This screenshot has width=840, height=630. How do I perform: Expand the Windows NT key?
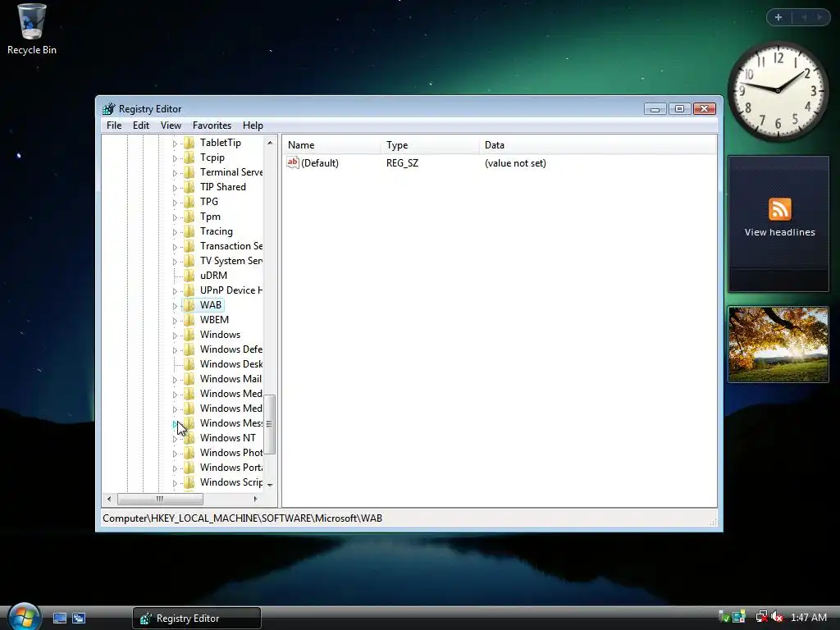coord(175,439)
